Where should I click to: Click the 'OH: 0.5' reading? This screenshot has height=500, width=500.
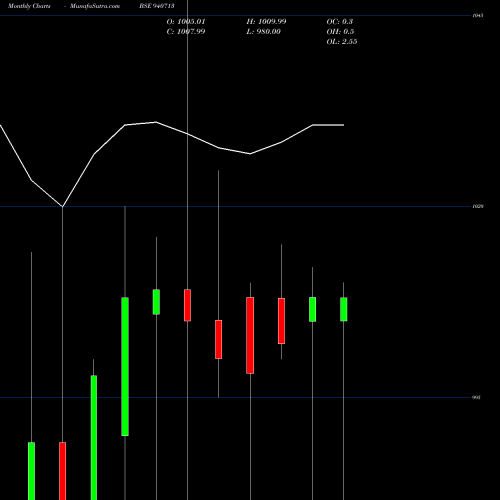tap(340, 32)
